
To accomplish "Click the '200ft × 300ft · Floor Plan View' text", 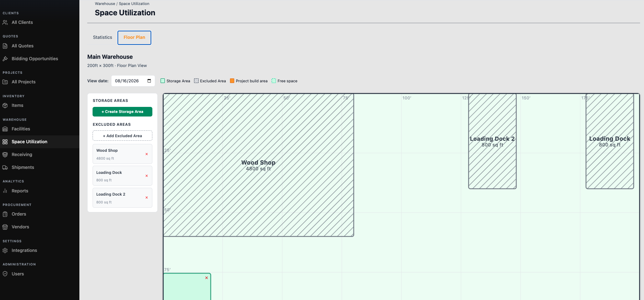I will [117, 66].
